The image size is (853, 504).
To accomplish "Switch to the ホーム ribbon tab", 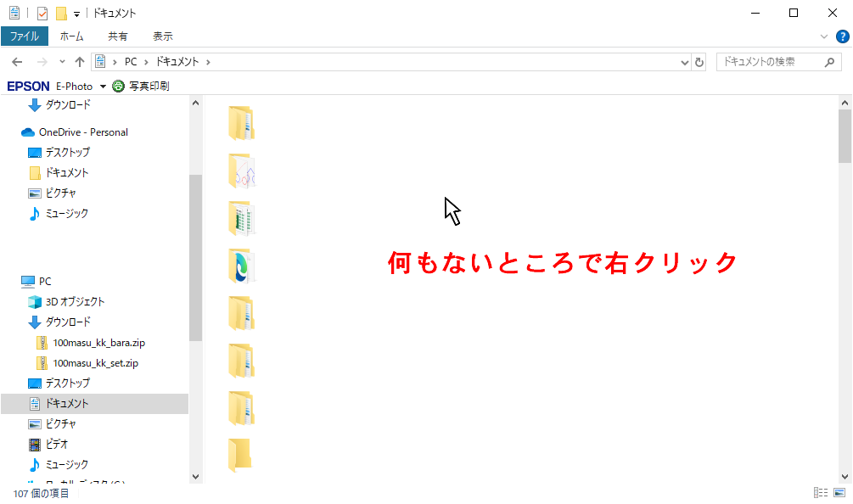I will click(72, 36).
